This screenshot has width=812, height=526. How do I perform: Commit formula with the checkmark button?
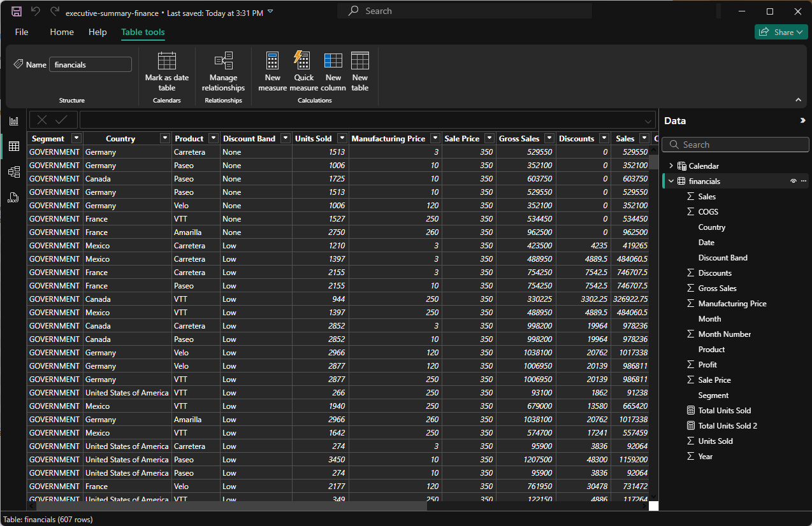click(61, 120)
